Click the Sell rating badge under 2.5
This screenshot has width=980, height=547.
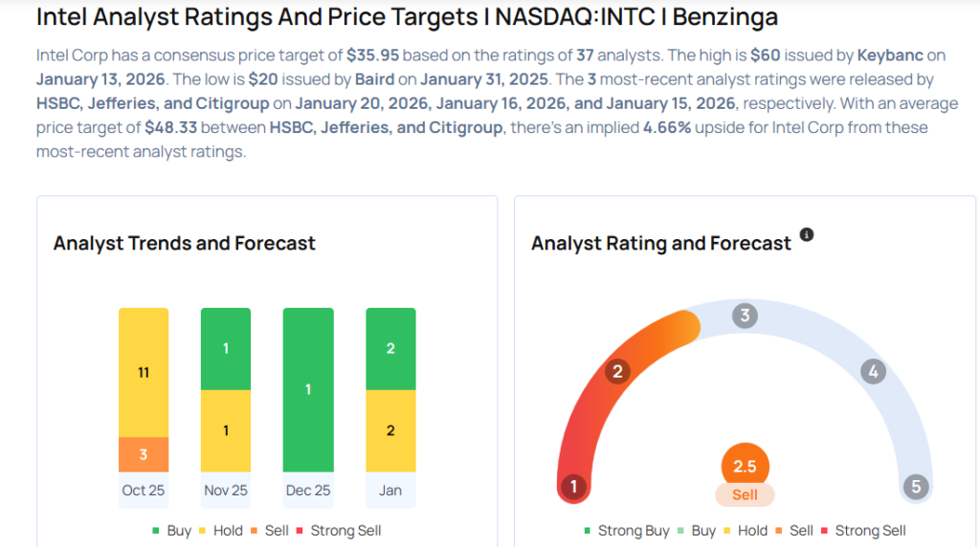click(x=745, y=494)
